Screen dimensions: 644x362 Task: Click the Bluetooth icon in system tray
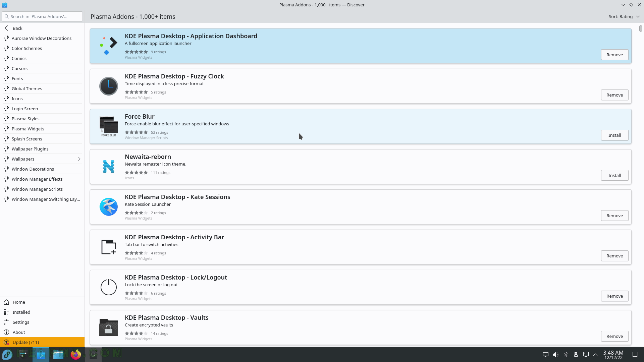(x=566, y=355)
